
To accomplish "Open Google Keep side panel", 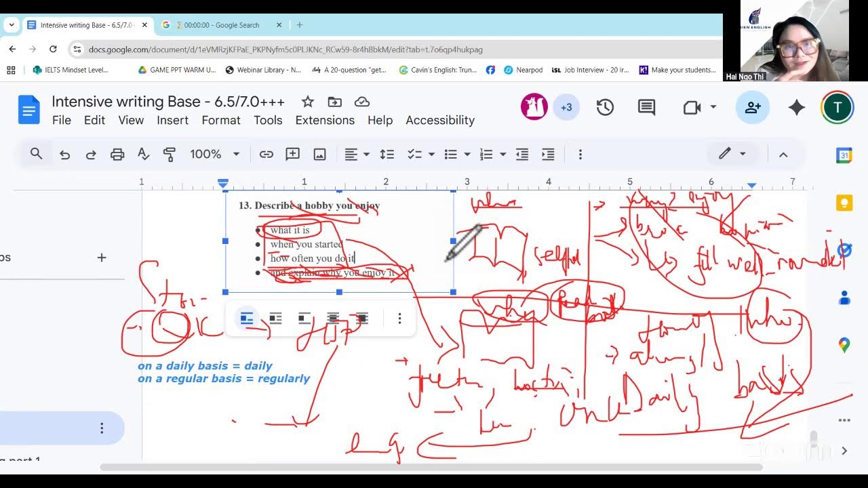I will (x=844, y=203).
